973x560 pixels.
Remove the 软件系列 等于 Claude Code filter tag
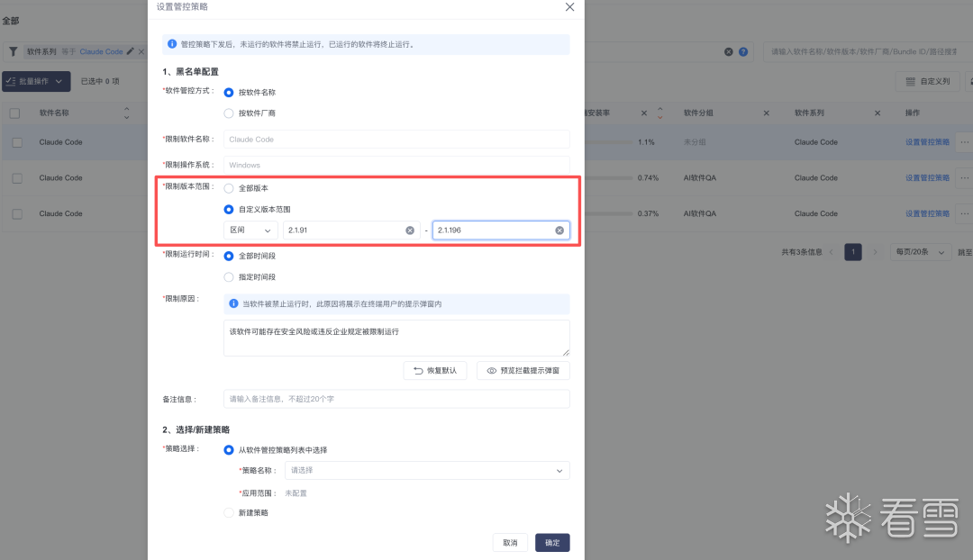141,51
